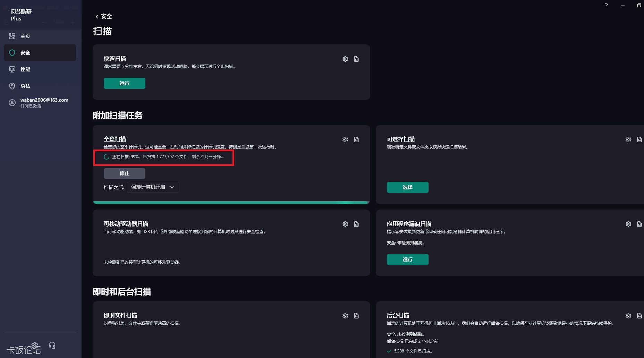Click the 即时和后台扫描 section heading
The height and width of the screenshot is (358, 644).
(x=122, y=292)
